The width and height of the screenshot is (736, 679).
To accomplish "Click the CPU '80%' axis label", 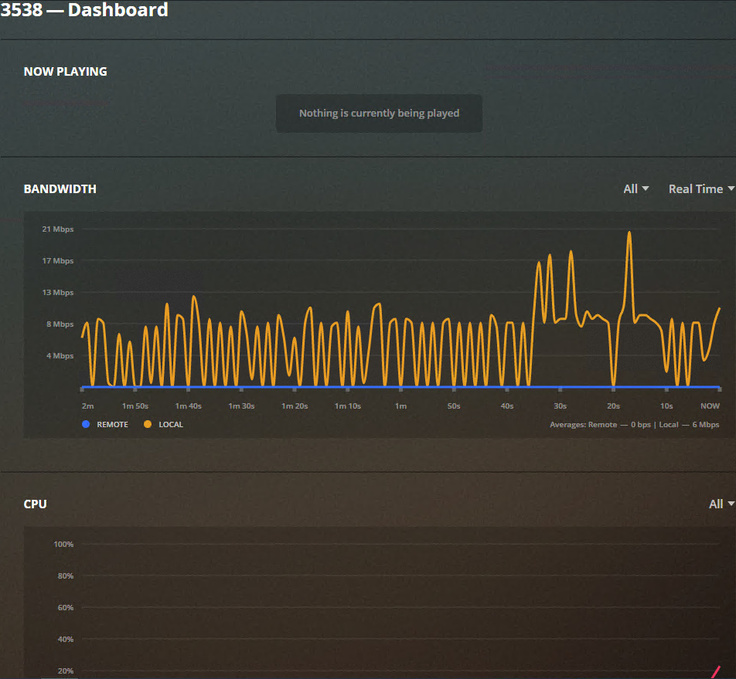I will (66, 576).
